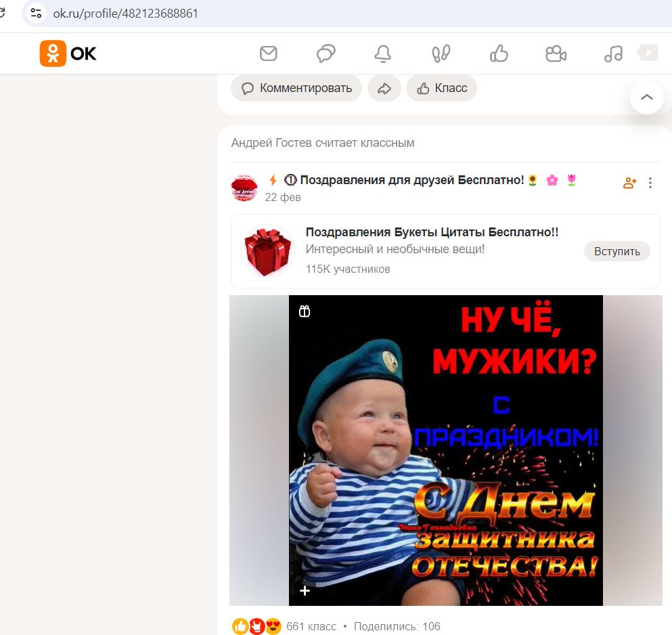The image size is (672, 635).
Task: Click the address bar URL ok.ru/profile
Action: click(x=126, y=14)
